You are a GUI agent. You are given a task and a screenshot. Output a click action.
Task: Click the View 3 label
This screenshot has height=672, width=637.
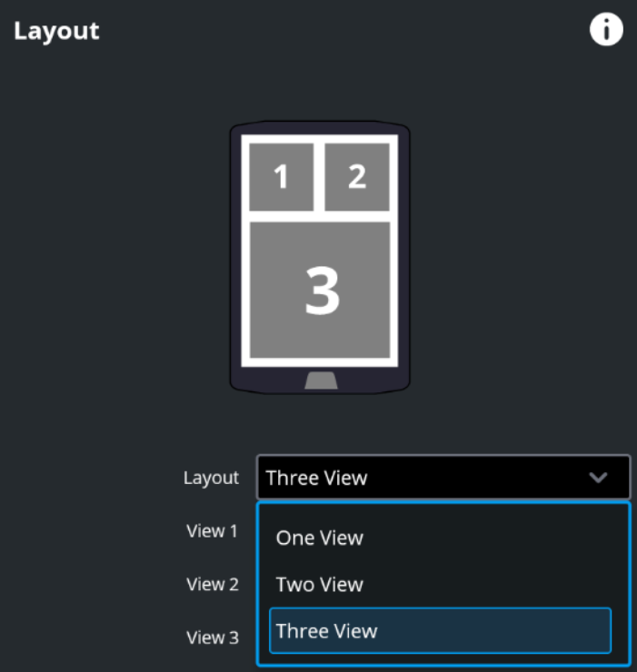pyautogui.click(x=212, y=637)
